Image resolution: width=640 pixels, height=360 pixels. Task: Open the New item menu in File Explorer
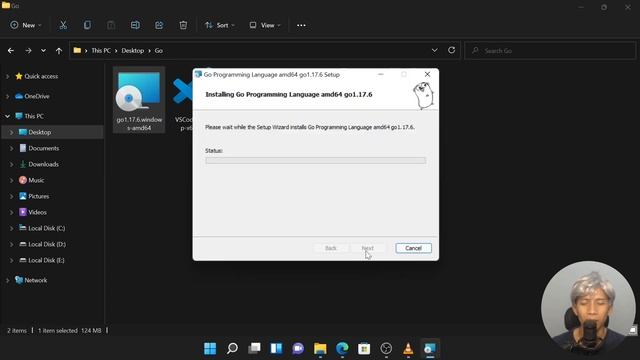[x=26, y=25]
